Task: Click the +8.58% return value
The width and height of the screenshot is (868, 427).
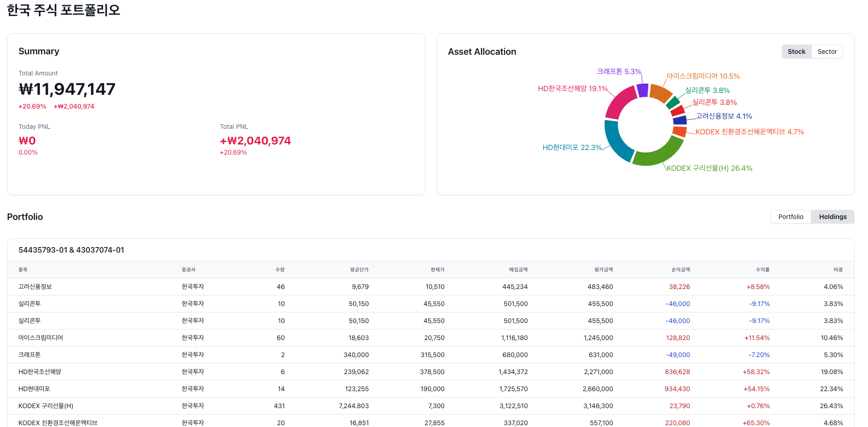Action: click(x=758, y=287)
